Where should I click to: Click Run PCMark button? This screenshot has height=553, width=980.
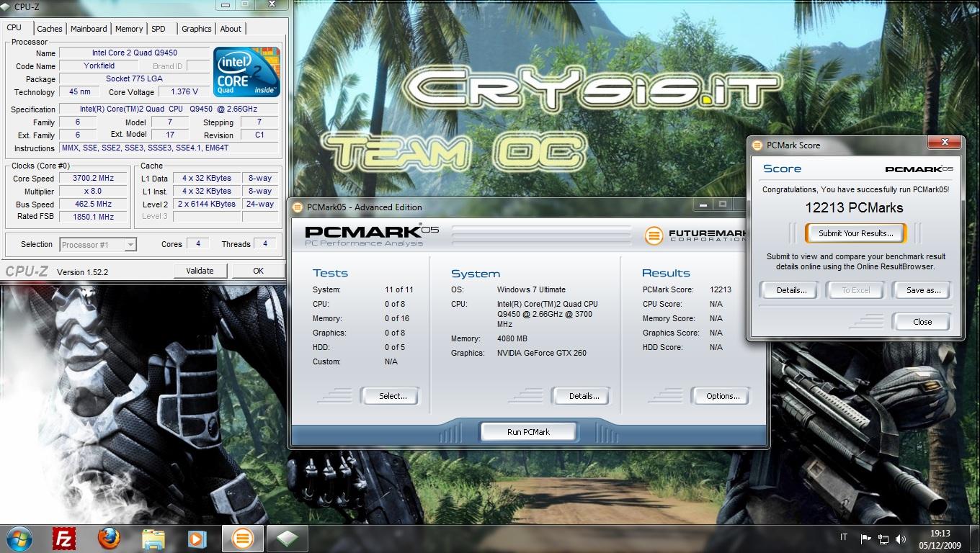tap(528, 432)
